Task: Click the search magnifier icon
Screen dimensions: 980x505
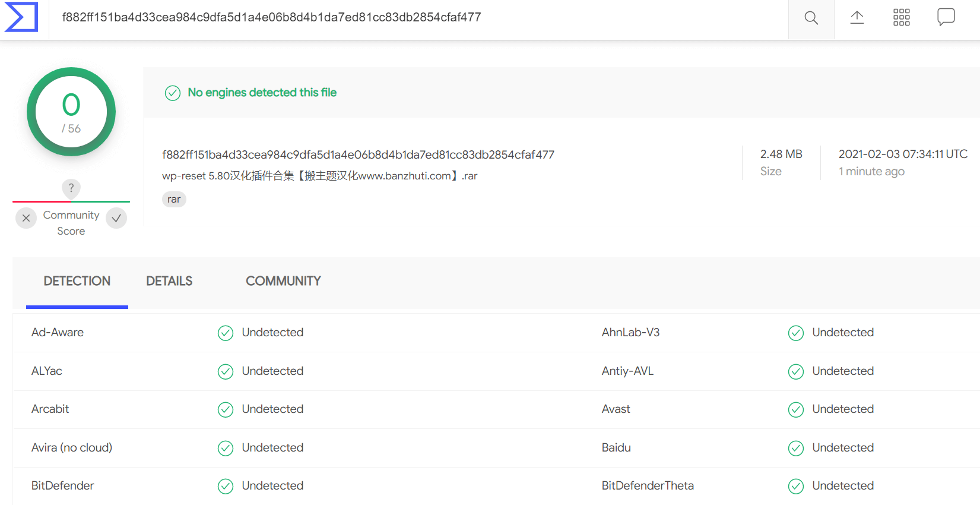Action: 811,18
